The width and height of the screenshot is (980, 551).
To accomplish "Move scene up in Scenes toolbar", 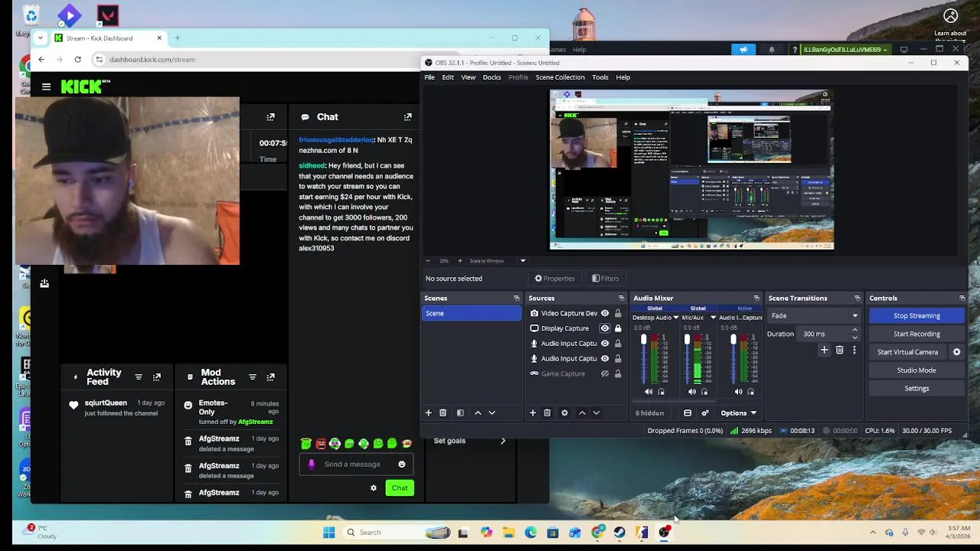I will click(x=478, y=413).
